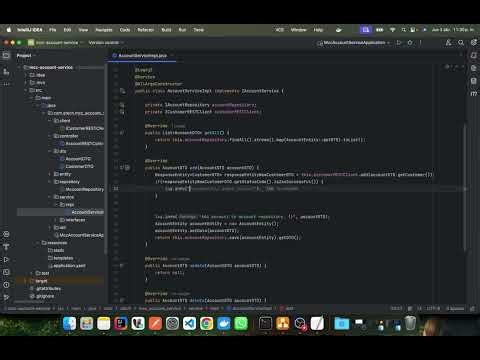Open IDE settings gear icon
480x360 pixels.
(474, 42)
